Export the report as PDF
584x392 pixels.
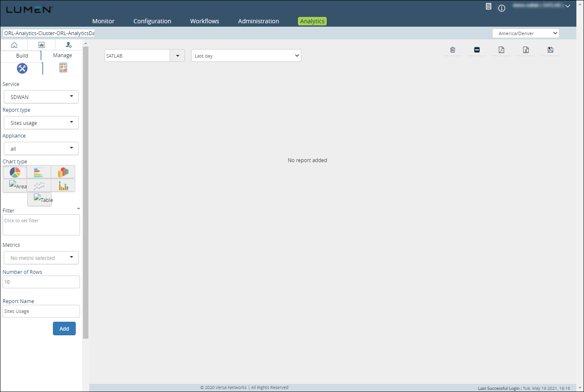coord(501,50)
